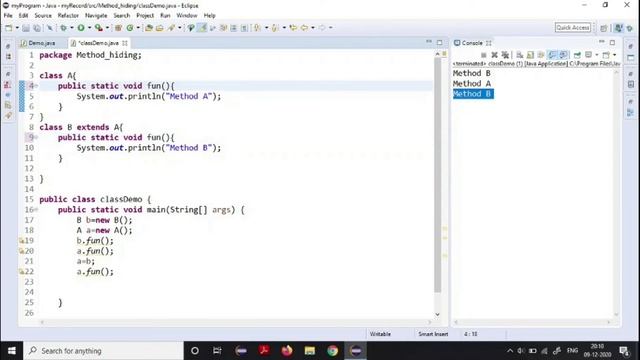Switch to the Debug perspective icon
The height and width of the screenshot is (360, 640).
tap(630, 28)
